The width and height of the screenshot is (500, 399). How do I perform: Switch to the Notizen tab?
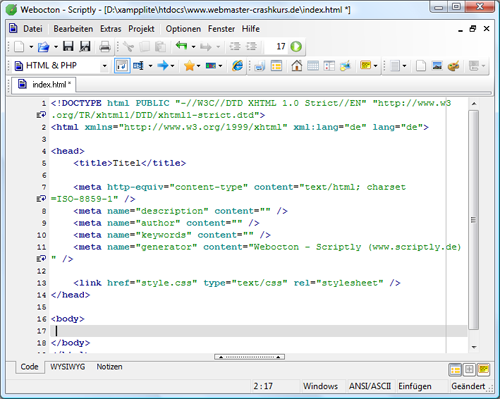tap(109, 367)
